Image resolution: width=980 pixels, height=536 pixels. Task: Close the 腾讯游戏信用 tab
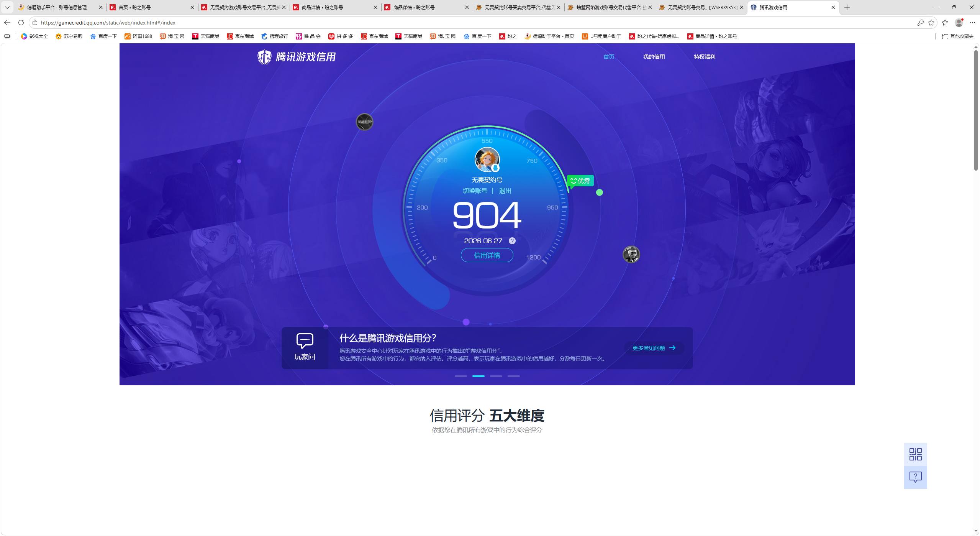pos(833,7)
